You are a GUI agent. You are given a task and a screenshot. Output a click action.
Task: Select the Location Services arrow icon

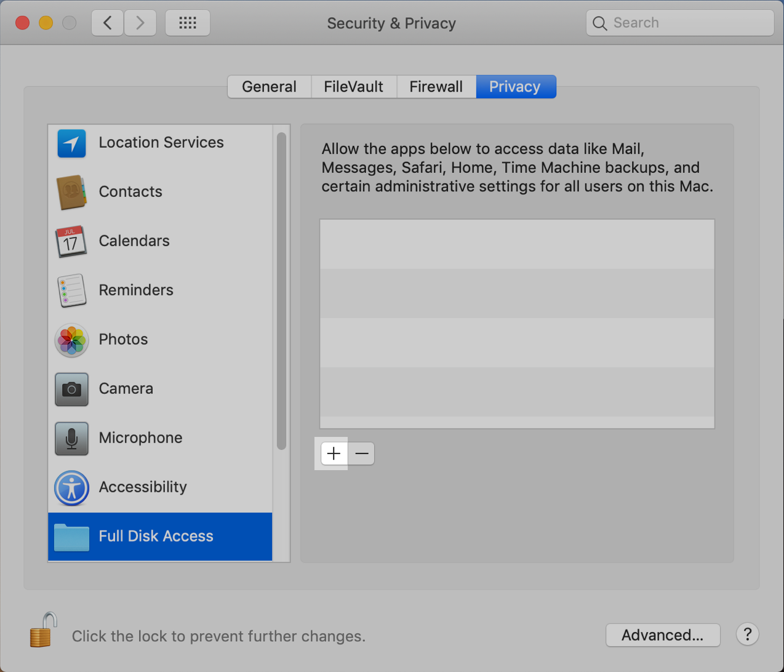[71, 143]
